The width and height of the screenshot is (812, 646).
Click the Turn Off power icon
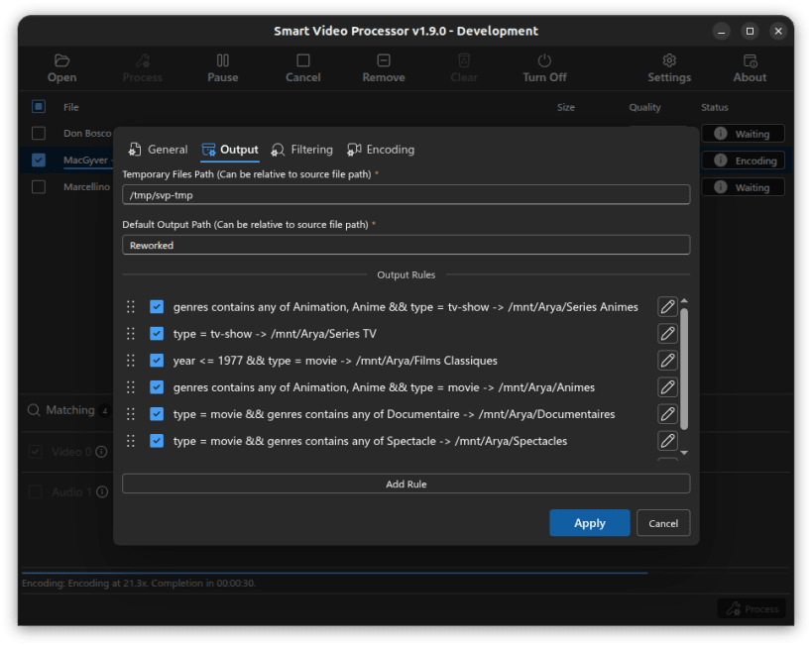pyautogui.click(x=544, y=60)
